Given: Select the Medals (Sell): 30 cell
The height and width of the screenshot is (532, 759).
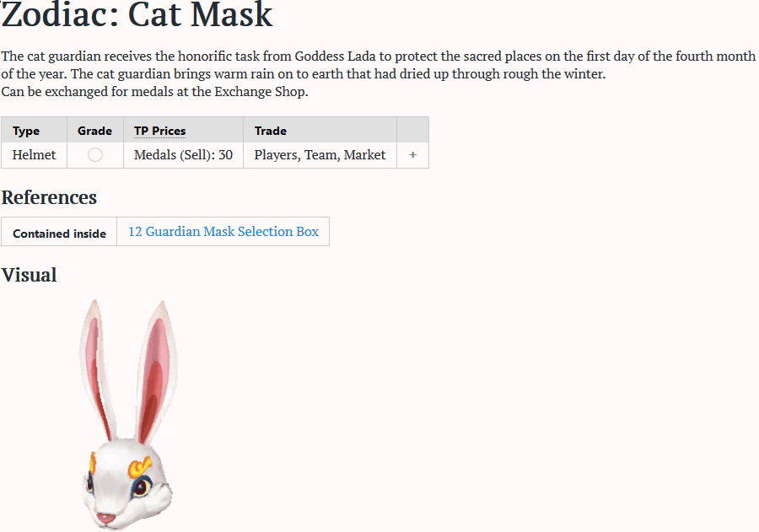Looking at the screenshot, I should 183,155.
